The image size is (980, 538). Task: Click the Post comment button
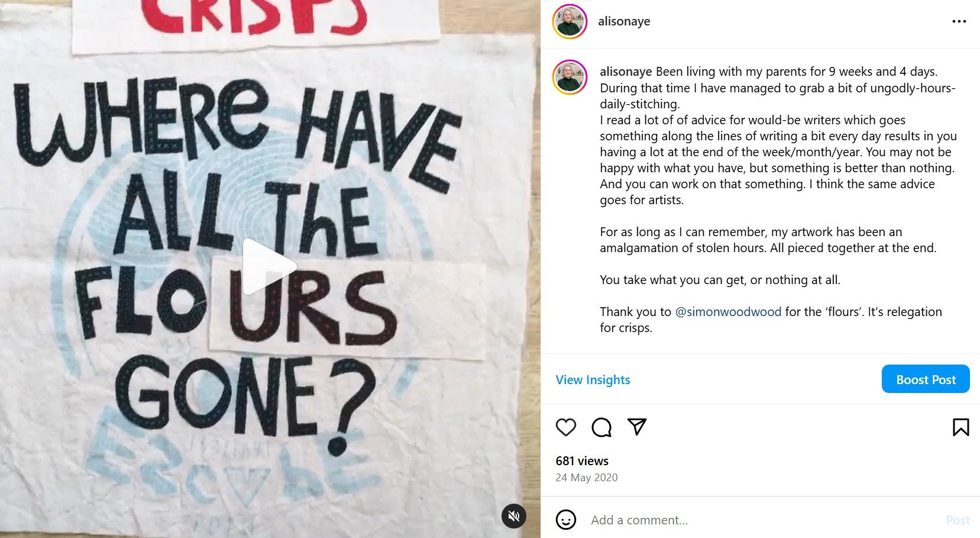(958, 520)
